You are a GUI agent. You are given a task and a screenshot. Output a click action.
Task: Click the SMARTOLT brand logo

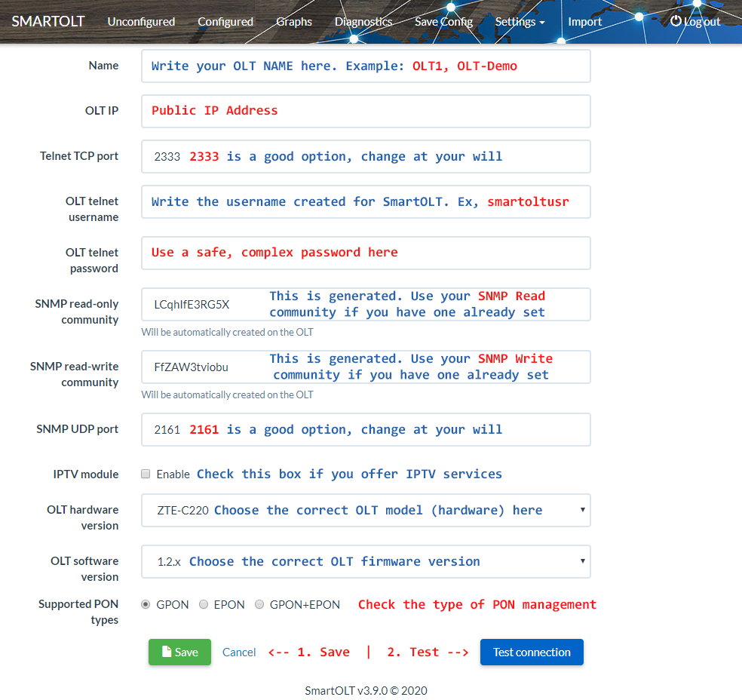tap(48, 21)
